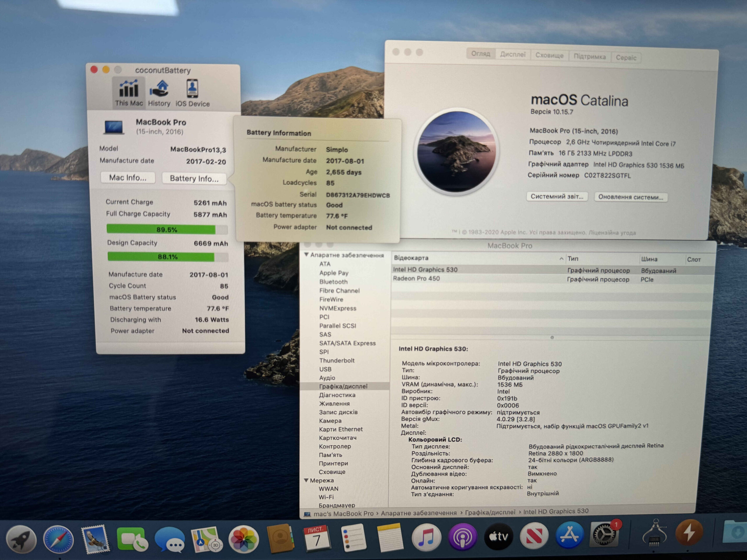The height and width of the screenshot is (560, 747).
Task: Open Reminders from the Dock
Action: click(x=353, y=538)
